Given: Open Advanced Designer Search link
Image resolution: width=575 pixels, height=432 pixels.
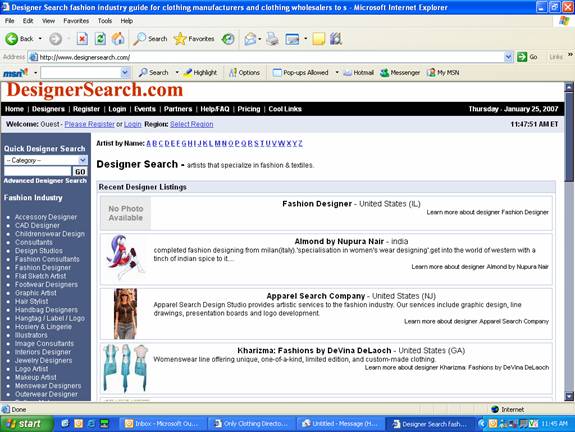Looking at the screenshot, I should click(x=45, y=181).
